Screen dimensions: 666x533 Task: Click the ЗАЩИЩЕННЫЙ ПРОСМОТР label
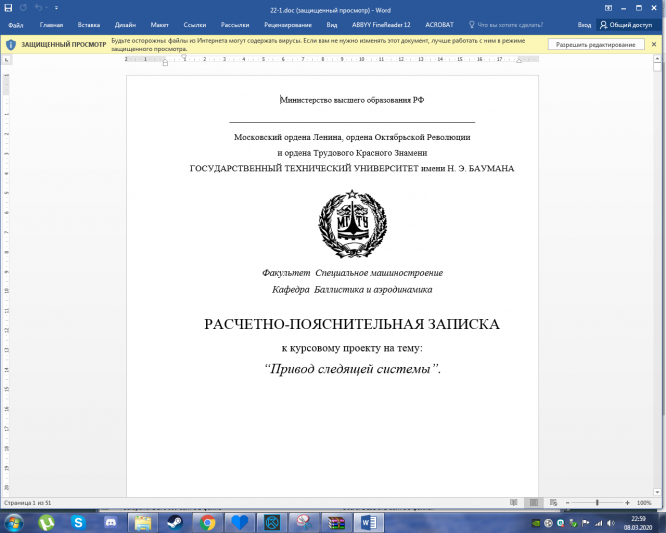click(x=64, y=45)
